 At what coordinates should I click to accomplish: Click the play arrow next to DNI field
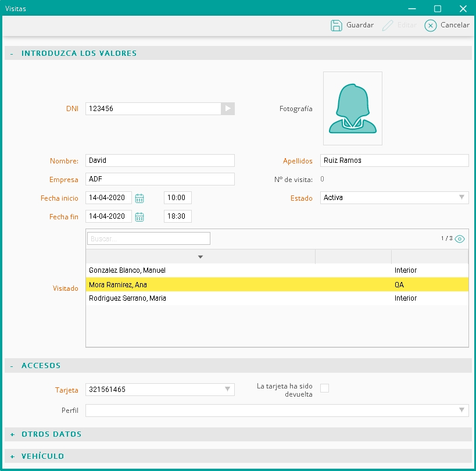click(x=228, y=108)
